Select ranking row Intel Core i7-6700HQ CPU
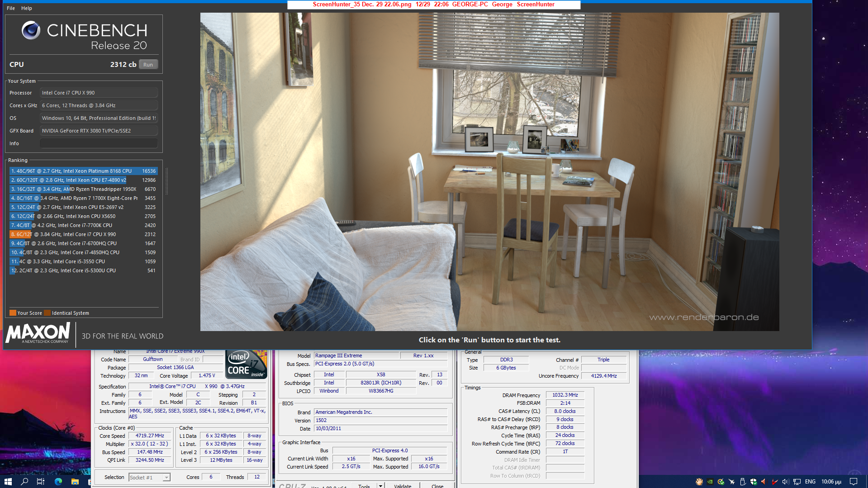This screenshot has height=488, width=868. click(x=83, y=243)
